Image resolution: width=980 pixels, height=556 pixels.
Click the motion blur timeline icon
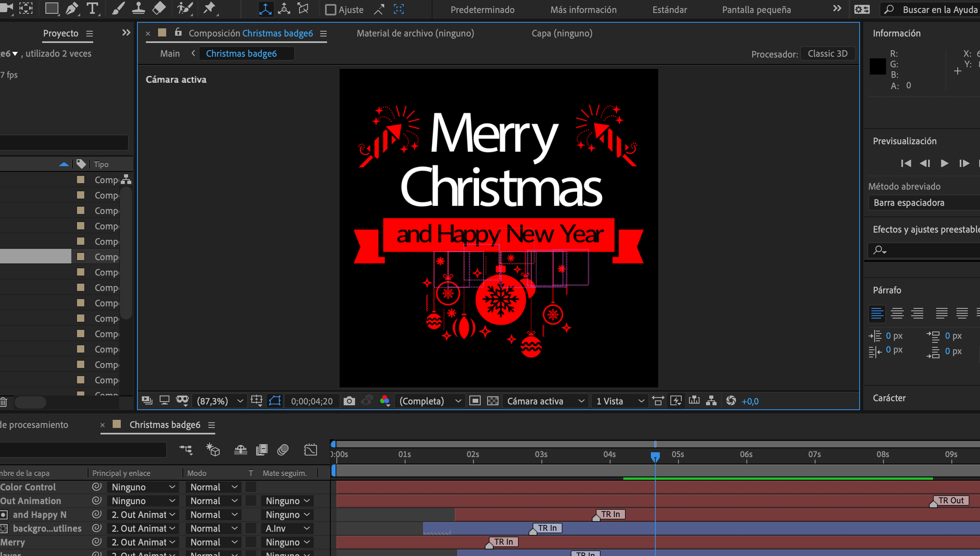click(283, 450)
